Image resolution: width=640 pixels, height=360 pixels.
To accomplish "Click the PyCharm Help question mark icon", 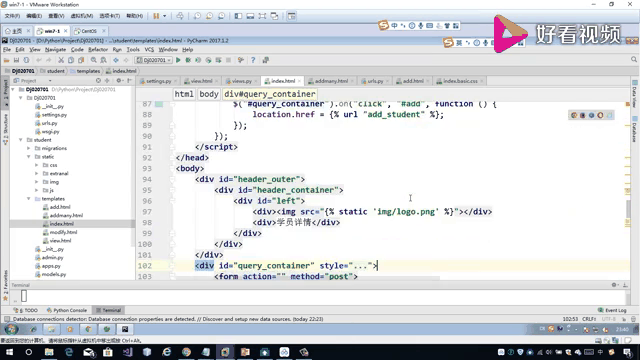I will pos(253,60).
